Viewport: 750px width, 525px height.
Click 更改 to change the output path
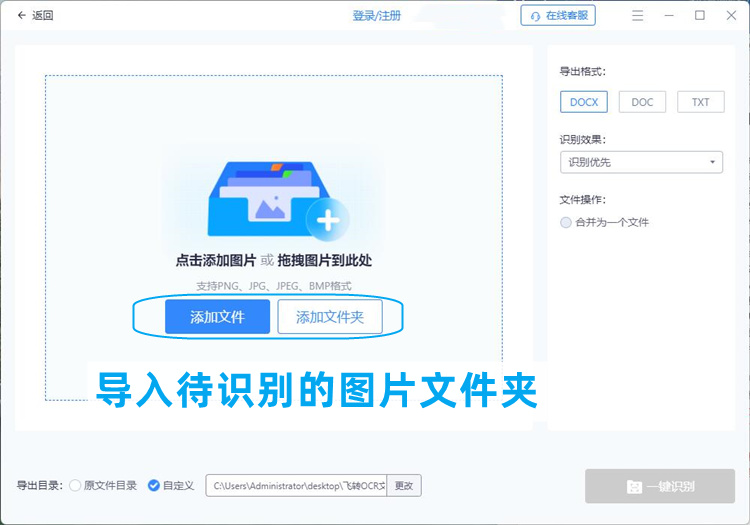point(404,485)
